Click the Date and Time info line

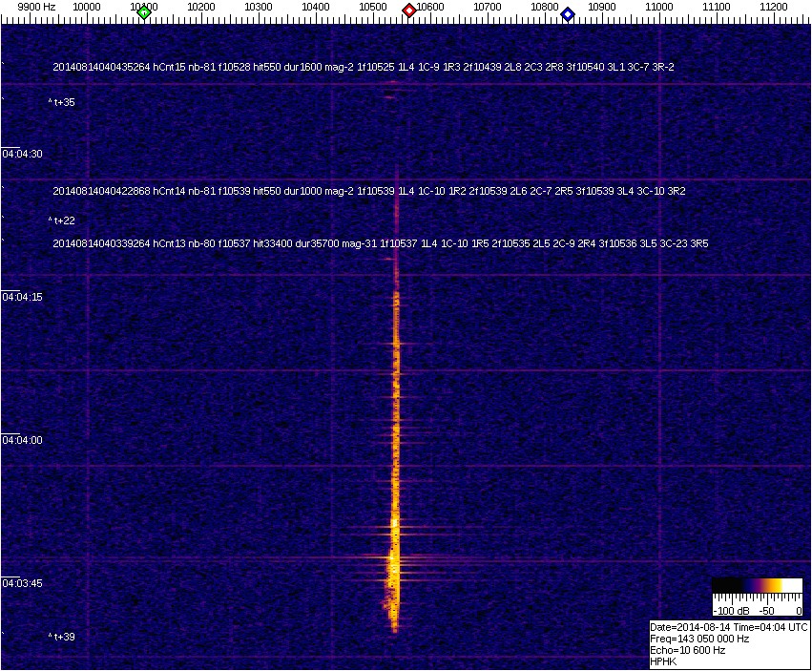pos(729,627)
